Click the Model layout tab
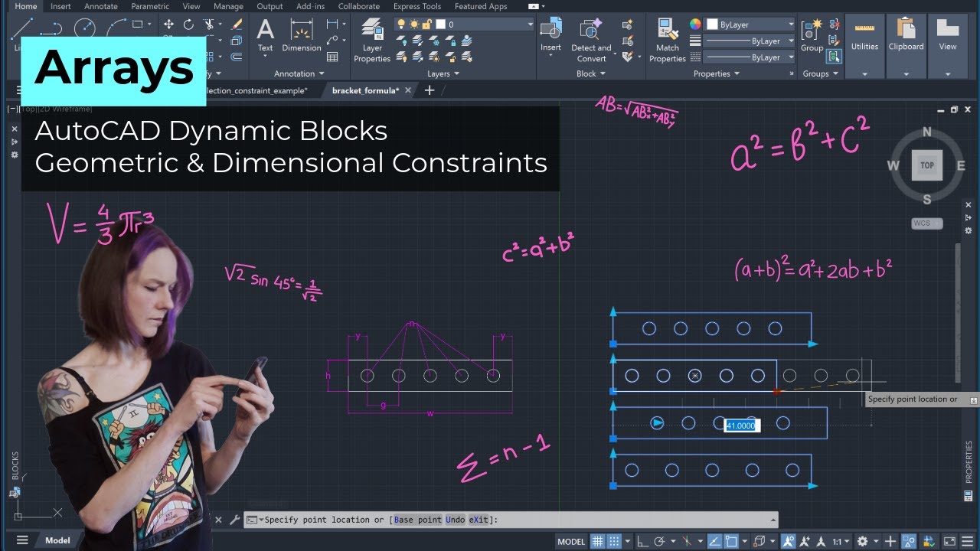 (x=57, y=540)
